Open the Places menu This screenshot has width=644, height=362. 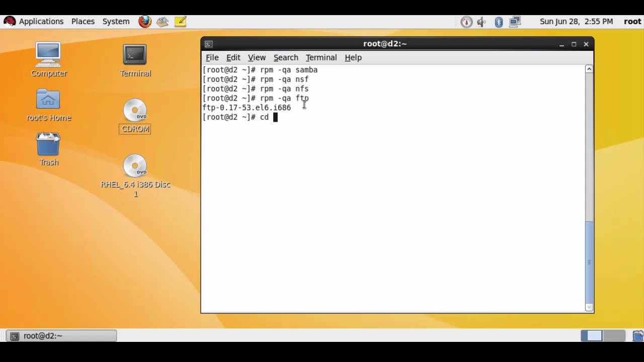pyautogui.click(x=83, y=21)
